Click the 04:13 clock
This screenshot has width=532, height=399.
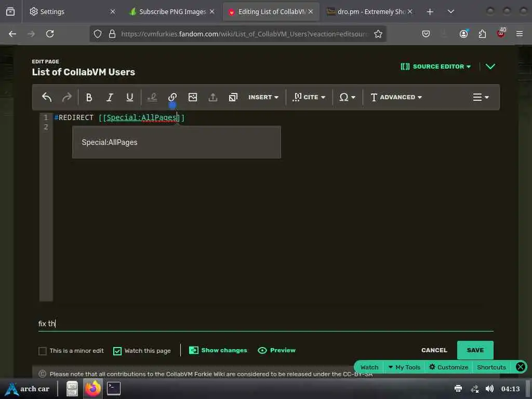click(x=510, y=389)
